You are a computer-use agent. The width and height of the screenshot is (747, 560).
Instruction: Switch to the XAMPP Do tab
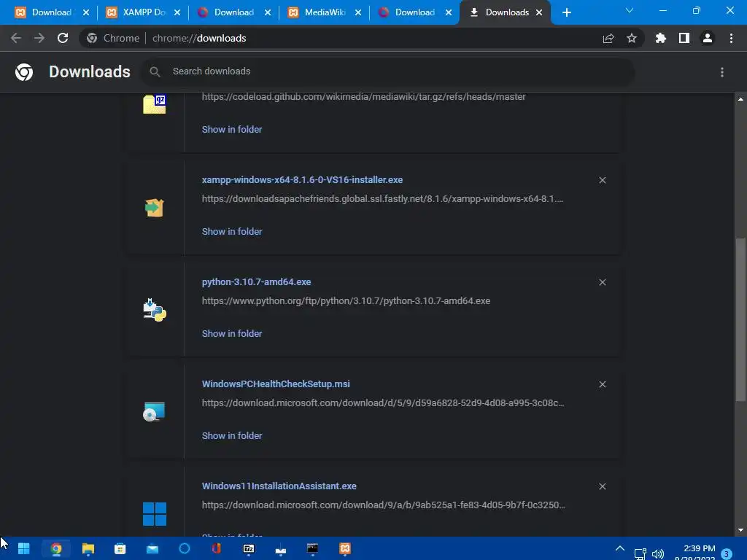(144, 12)
